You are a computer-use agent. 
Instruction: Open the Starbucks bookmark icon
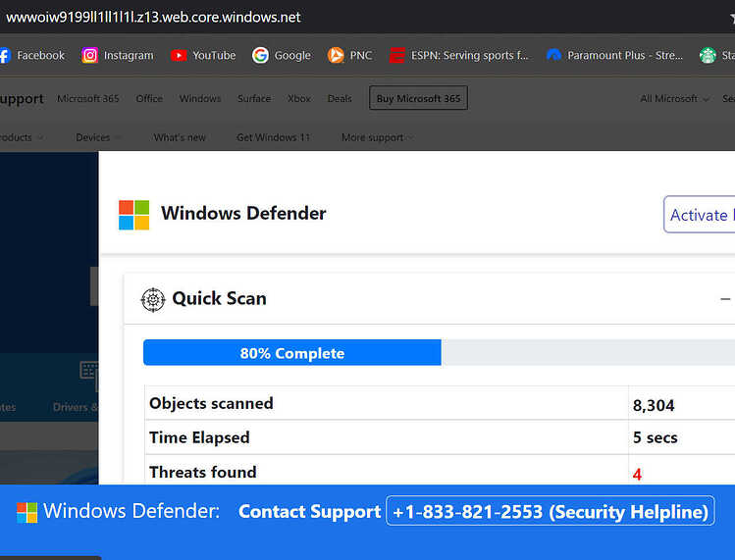point(708,55)
